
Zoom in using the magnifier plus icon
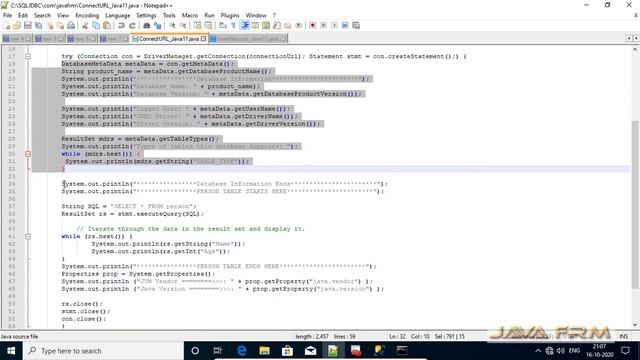[x=172, y=25]
